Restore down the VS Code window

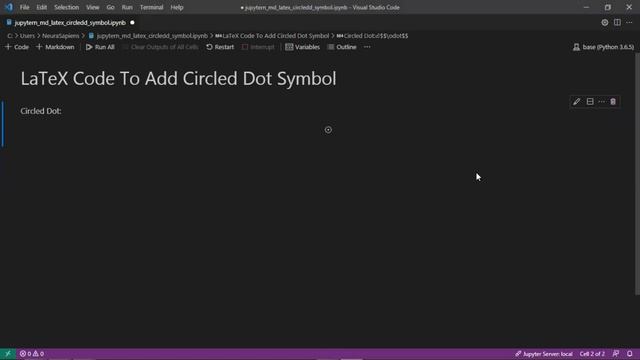click(608, 7)
